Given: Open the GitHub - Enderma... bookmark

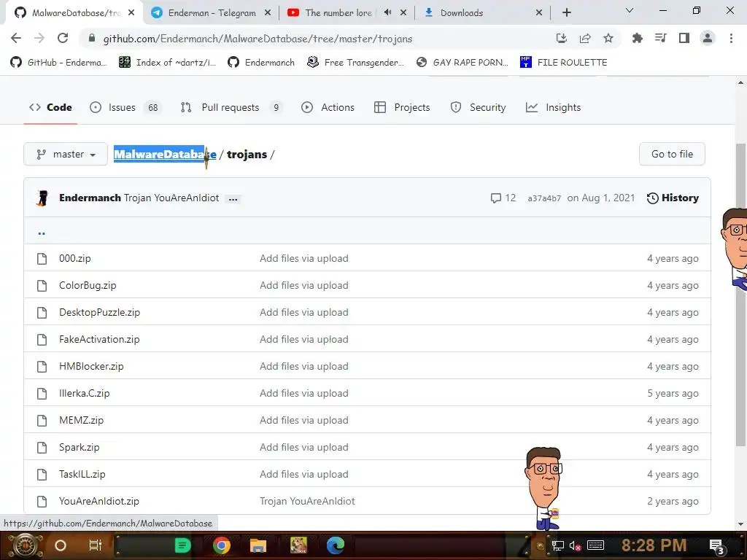Looking at the screenshot, I should [x=59, y=63].
